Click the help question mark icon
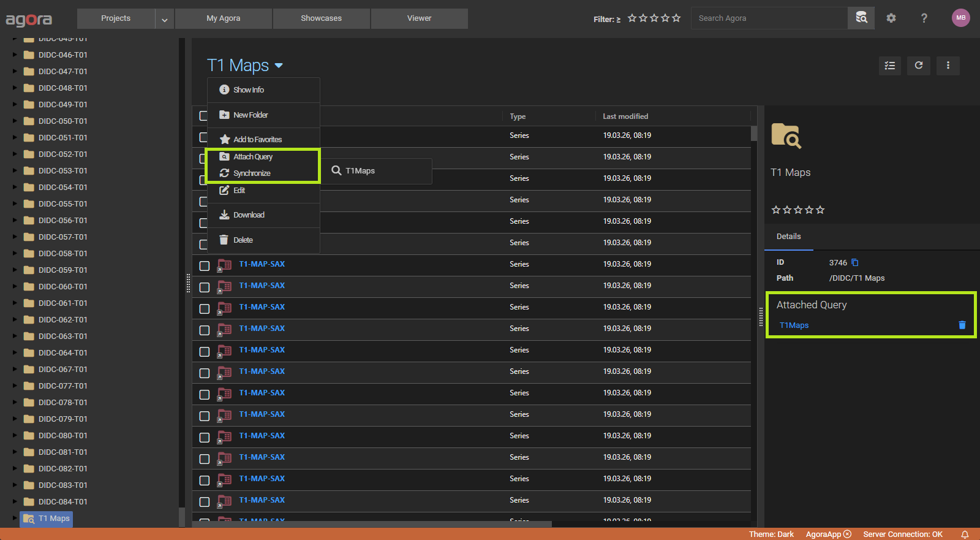The image size is (980, 540). pos(924,18)
